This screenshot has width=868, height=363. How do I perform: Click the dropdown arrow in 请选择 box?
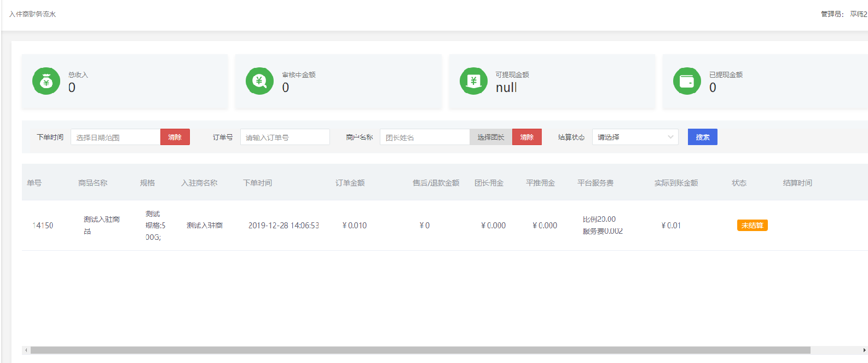point(670,137)
